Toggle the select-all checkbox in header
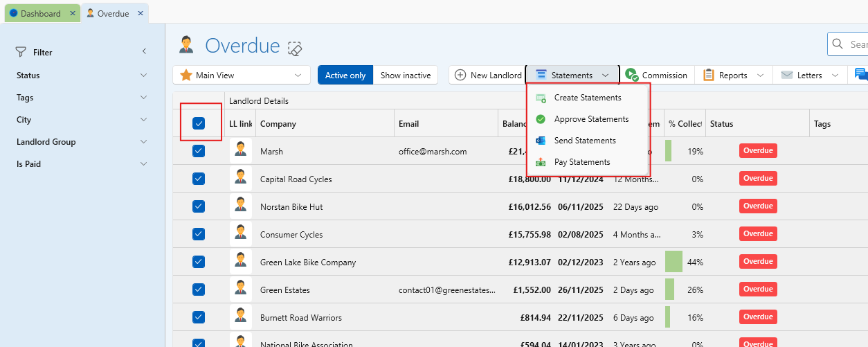The image size is (868, 347). click(x=199, y=123)
